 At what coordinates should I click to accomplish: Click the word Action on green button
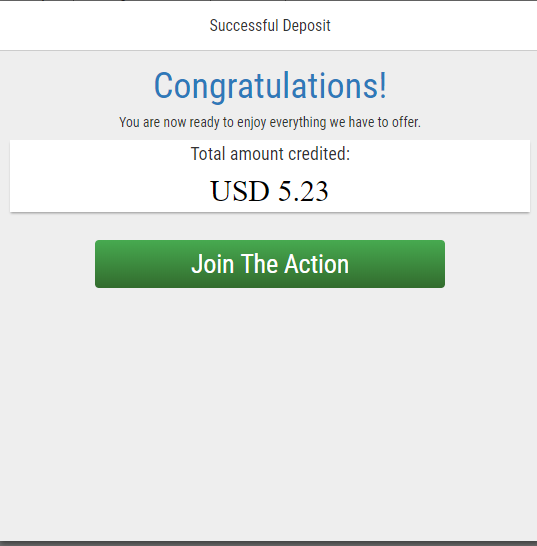pyautogui.click(x=316, y=264)
